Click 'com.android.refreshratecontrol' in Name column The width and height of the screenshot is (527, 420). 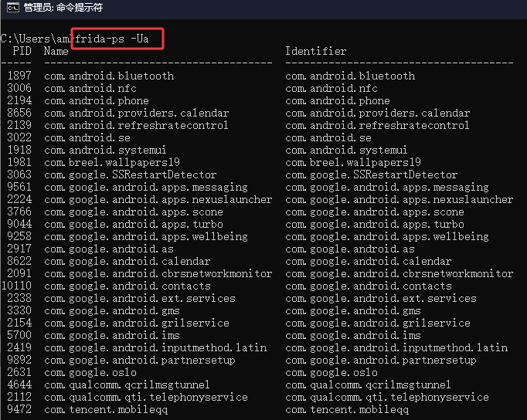[x=136, y=125]
